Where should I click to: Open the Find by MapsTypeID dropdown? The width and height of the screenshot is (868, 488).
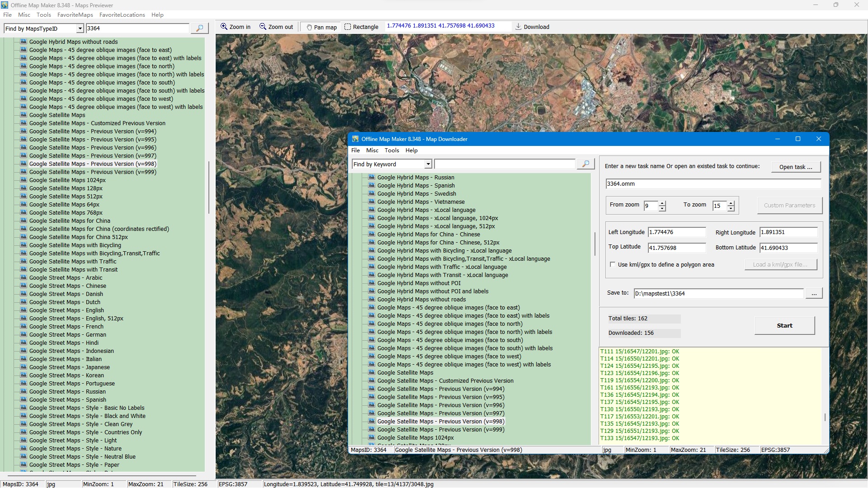80,29
